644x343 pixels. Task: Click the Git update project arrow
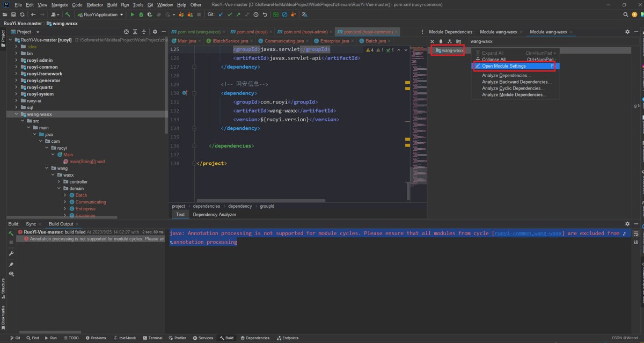pyautogui.click(x=221, y=14)
